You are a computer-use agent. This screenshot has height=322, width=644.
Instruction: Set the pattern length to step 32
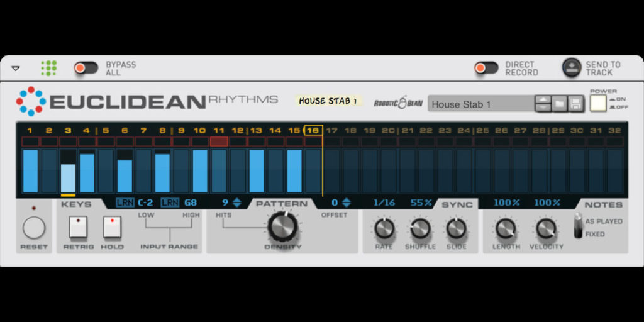(x=614, y=131)
